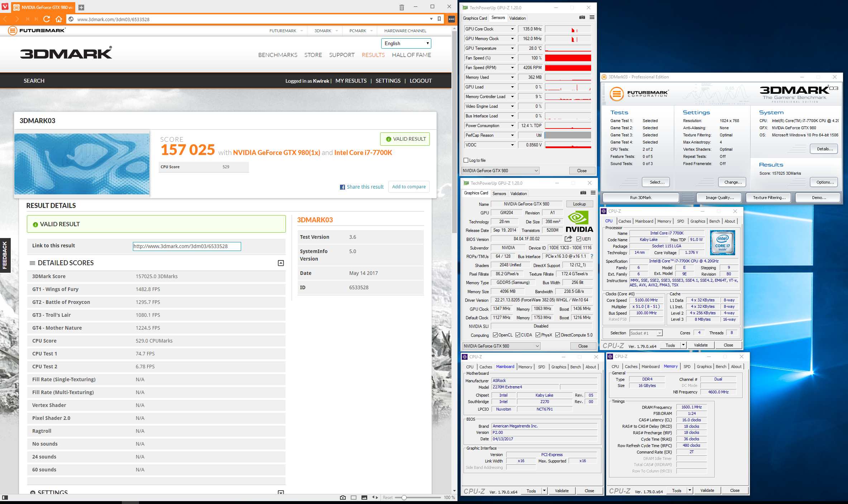Click the Link to this result URL field
Viewport: 848px width, 504px height.
click(187, 246)
